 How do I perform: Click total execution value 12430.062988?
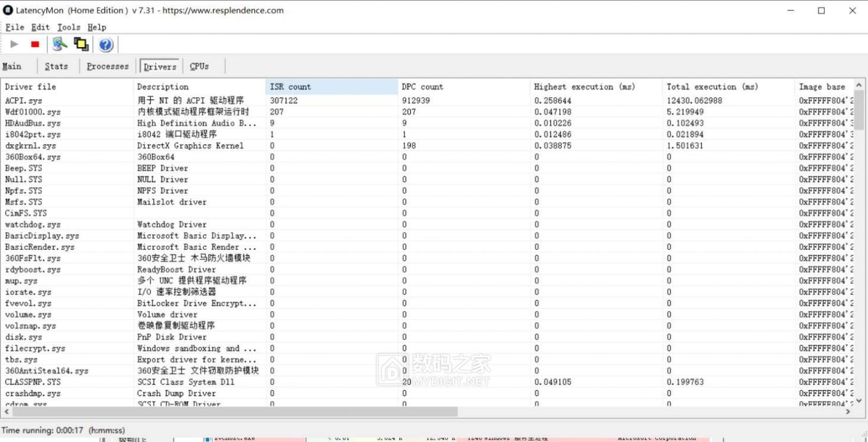695,100
